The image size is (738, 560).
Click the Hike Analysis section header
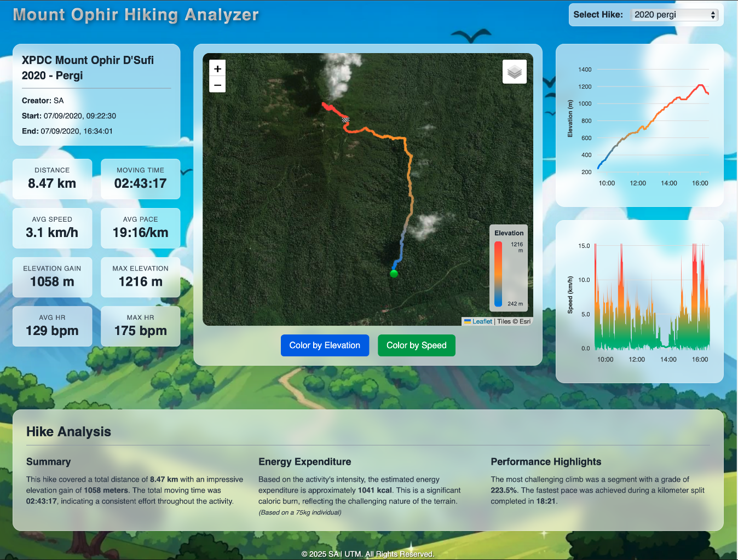tap(68, 431)
